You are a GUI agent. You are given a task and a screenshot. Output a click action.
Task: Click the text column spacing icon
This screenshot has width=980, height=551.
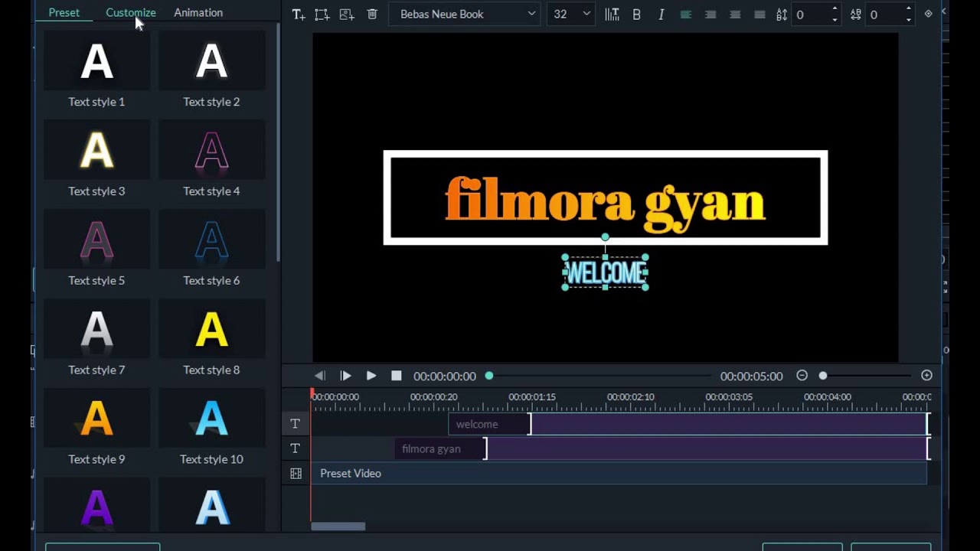(612, 15)
